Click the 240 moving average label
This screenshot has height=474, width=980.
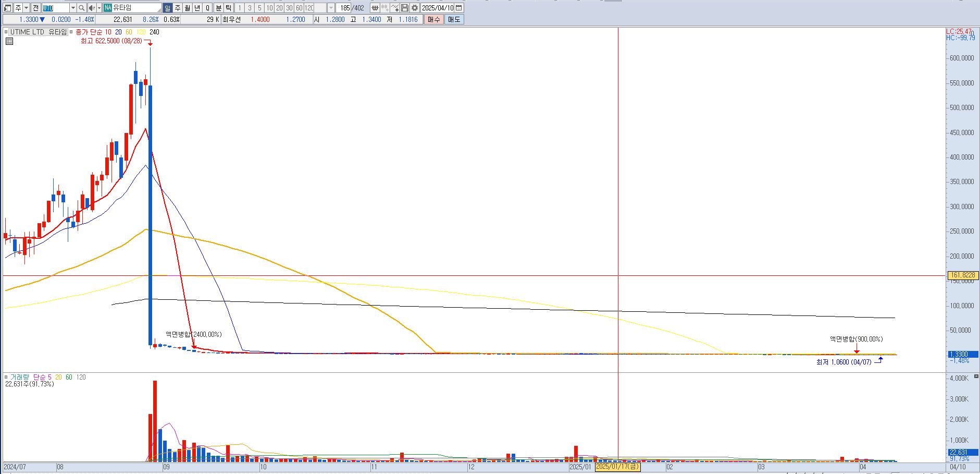point(154,32)
